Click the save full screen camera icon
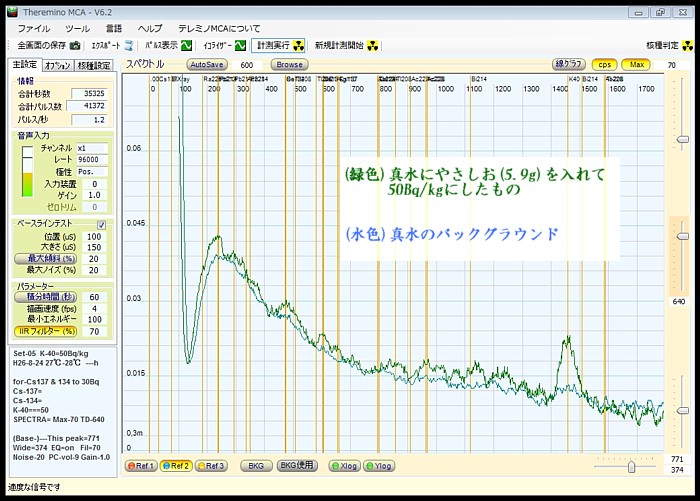This screenshot has width=700, height=501. pos(75,46)
